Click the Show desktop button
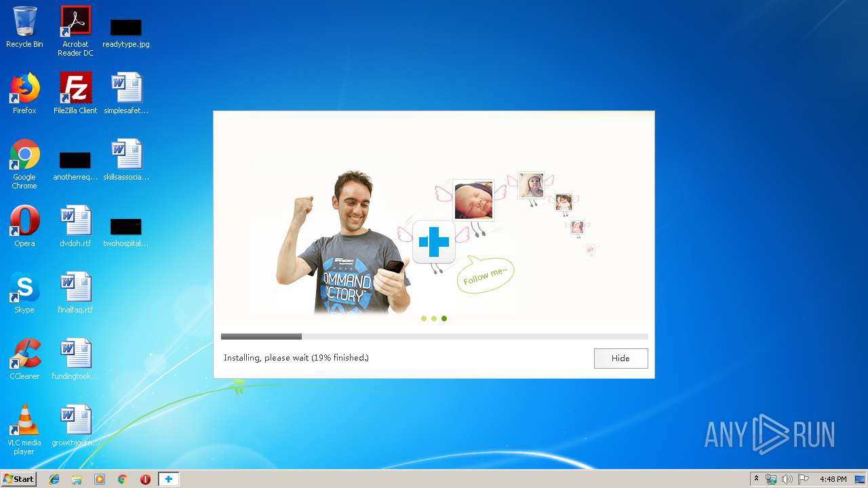 pos(861,479)
